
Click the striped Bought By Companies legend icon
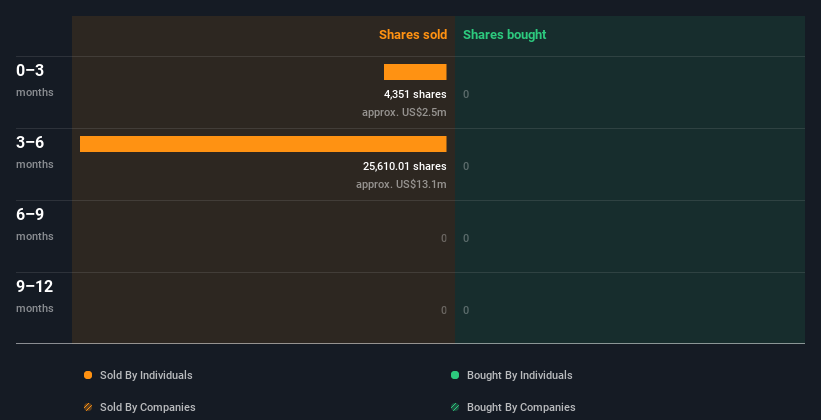(455, 407)
